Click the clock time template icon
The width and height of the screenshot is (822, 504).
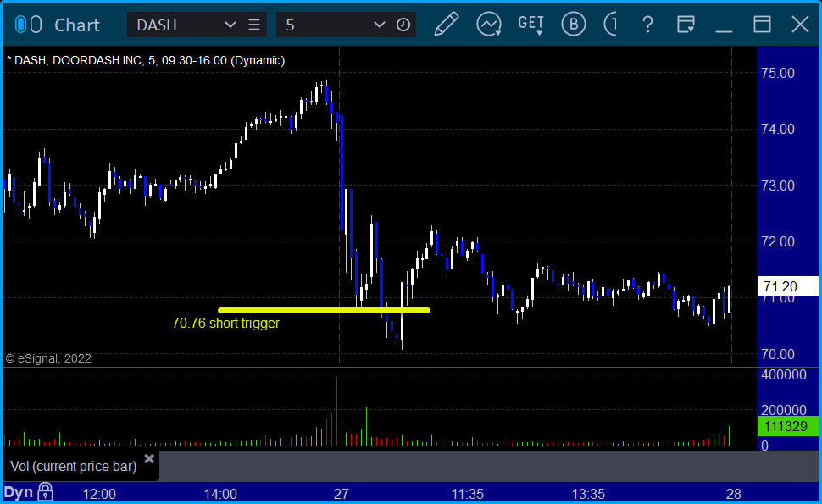[403, 25]
